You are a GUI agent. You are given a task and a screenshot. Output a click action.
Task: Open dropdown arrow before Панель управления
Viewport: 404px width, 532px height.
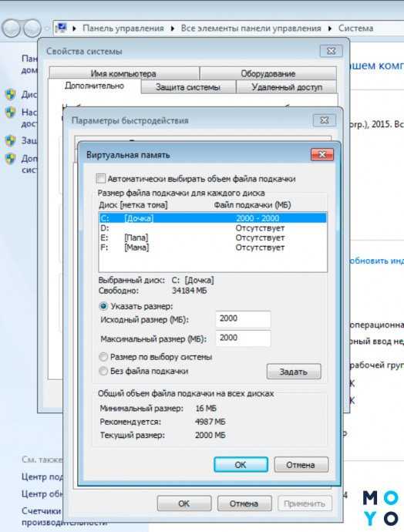[x=74, y=29]
